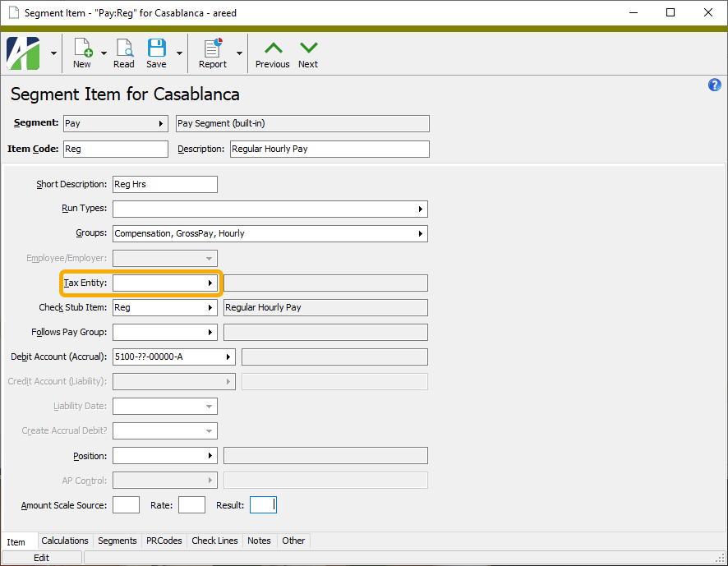
Task: Click the Read toolbar icon
Action: [x=124, y=53]
